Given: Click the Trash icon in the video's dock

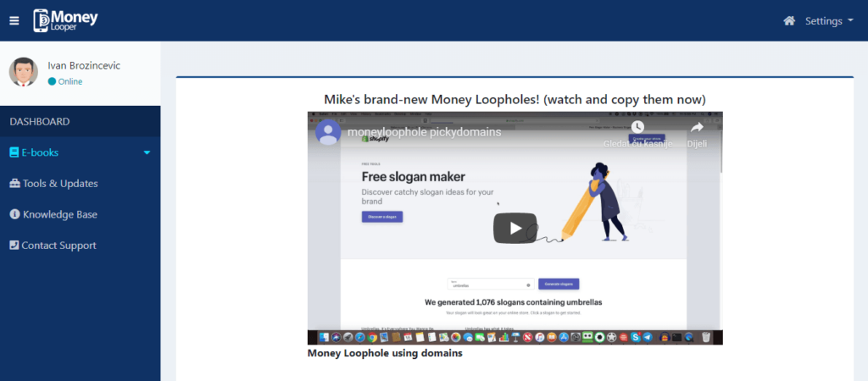Looking at the screenshot, I should coord(706,337).
